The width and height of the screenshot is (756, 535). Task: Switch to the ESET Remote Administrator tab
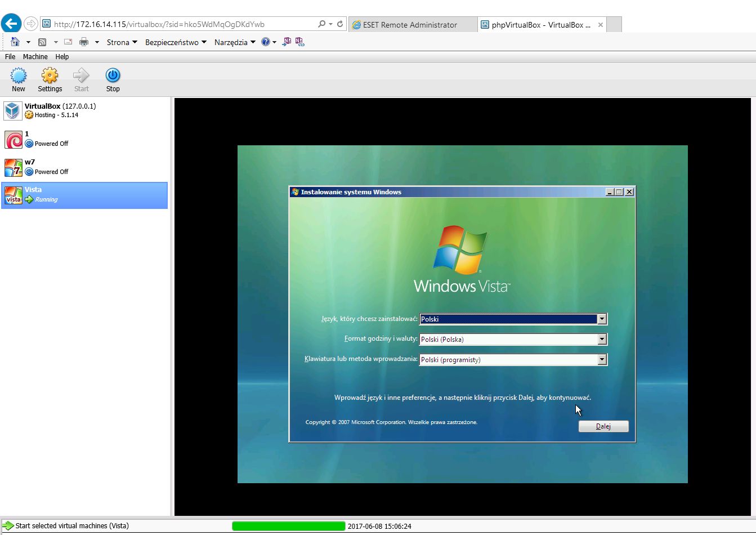coord(413,25)
